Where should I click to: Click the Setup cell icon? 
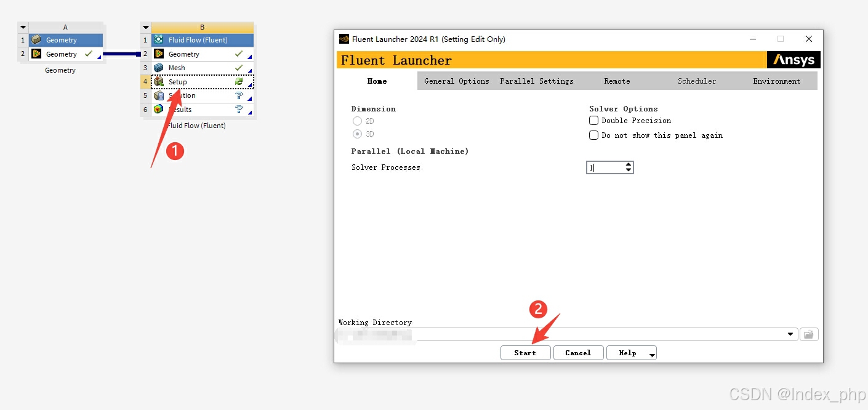pos(158,81)
